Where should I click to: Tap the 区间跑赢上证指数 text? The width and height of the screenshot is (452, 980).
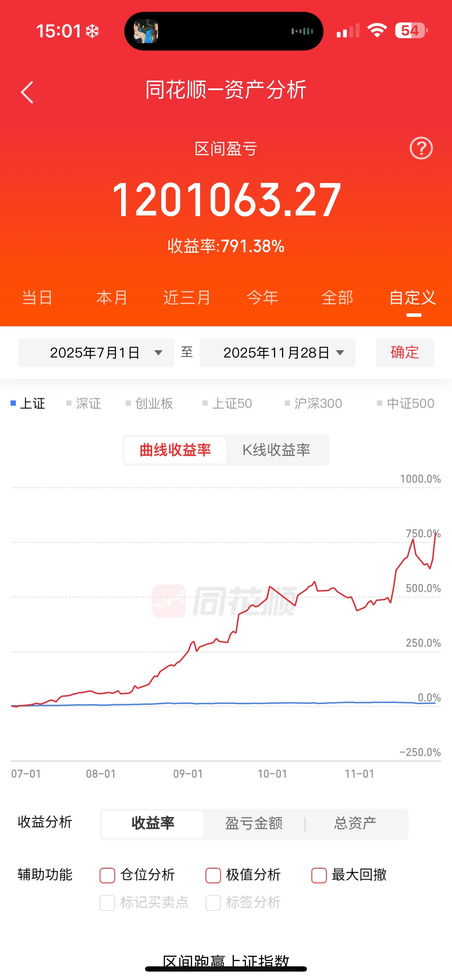[x=226, y=961]
